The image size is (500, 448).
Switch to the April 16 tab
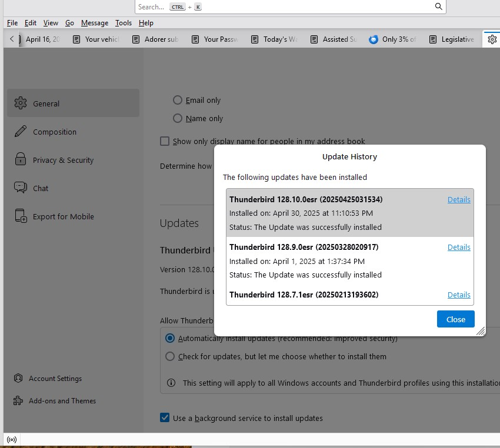coord(40,39)
